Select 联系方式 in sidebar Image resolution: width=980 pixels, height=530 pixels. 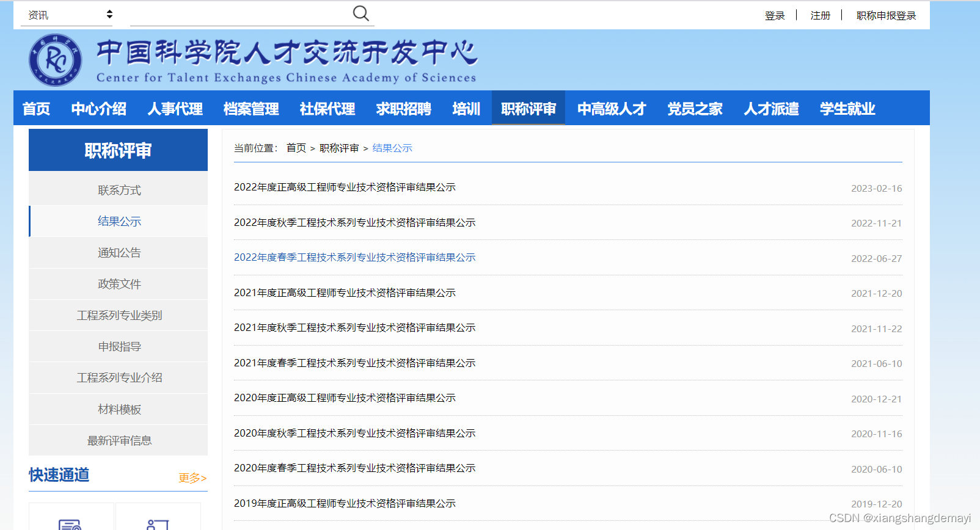(119, 190)
